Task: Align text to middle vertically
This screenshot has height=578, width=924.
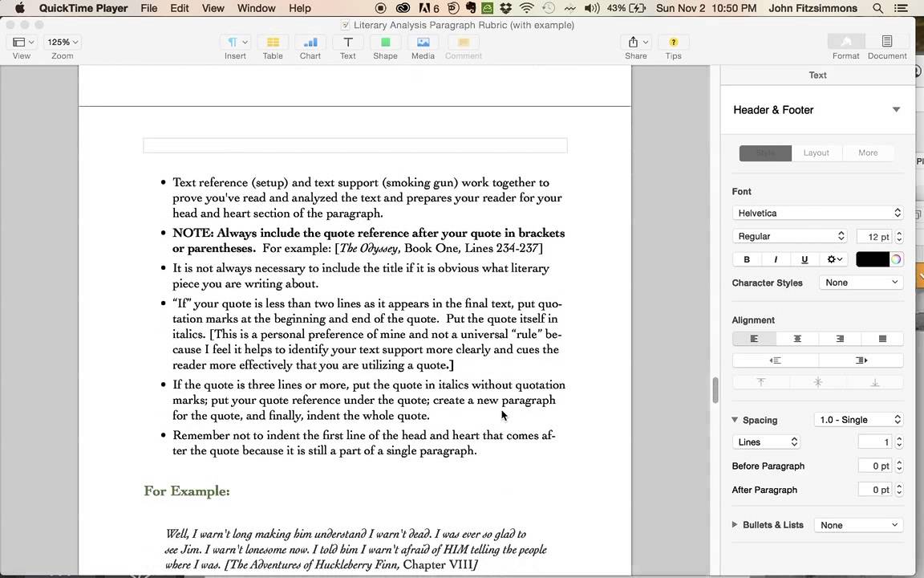Action: coord(818,382)
